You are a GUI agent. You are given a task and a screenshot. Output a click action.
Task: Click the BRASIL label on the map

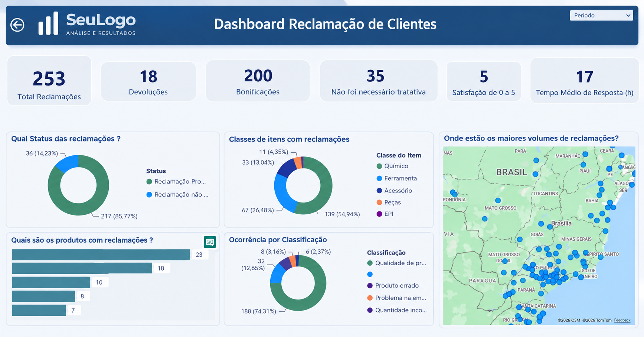[511, 172]
